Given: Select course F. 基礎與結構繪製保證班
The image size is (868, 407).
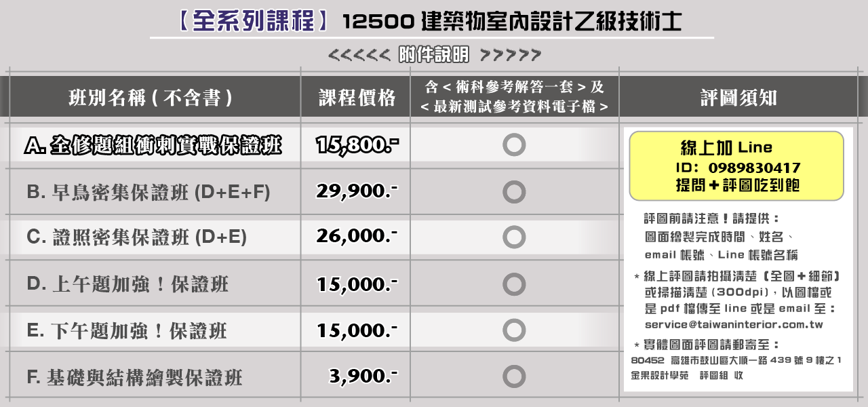Looking at the screenshot, I should (x=134, y=377).
